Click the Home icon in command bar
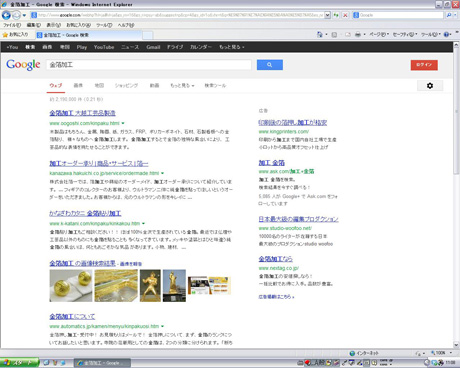460x368 pixels. click(320, 34)
